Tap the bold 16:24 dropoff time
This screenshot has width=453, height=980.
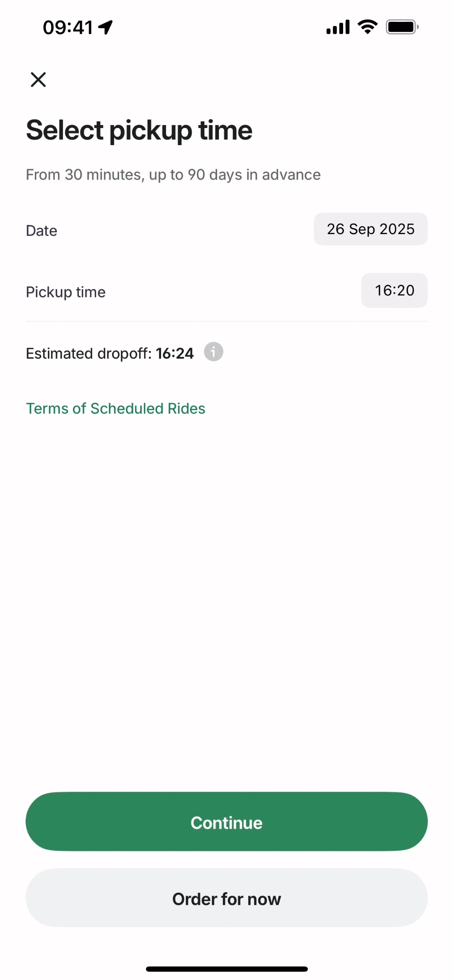174,353
